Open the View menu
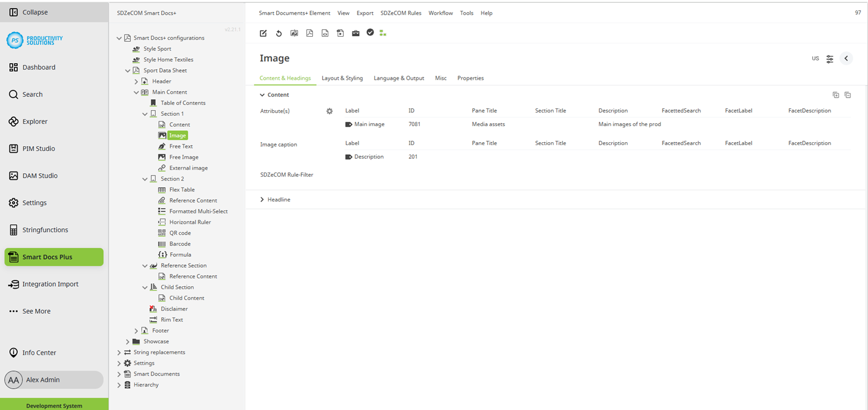Screen dimensions: 868x410 click(x=343, y=13)
